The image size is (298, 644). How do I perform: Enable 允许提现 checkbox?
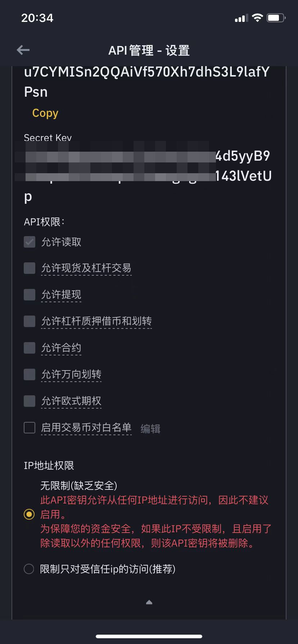point(30,295)
